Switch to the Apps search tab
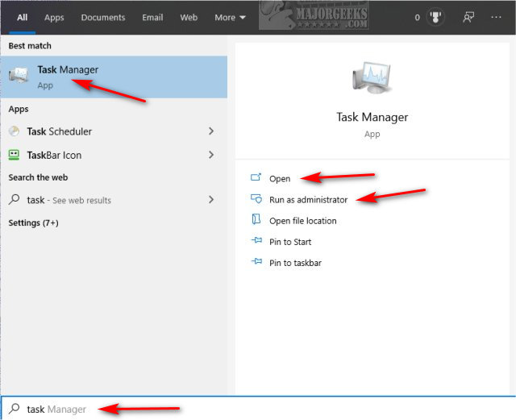 [54, 18]
